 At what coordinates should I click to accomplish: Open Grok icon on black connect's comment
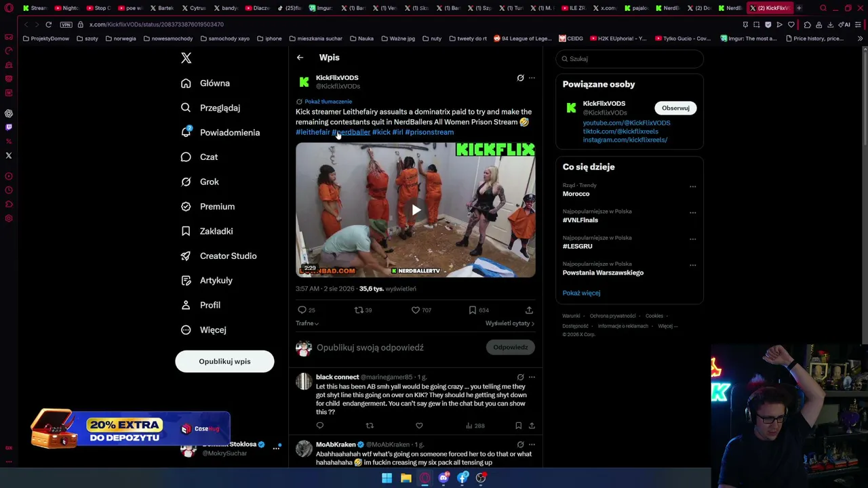[520, 377]
